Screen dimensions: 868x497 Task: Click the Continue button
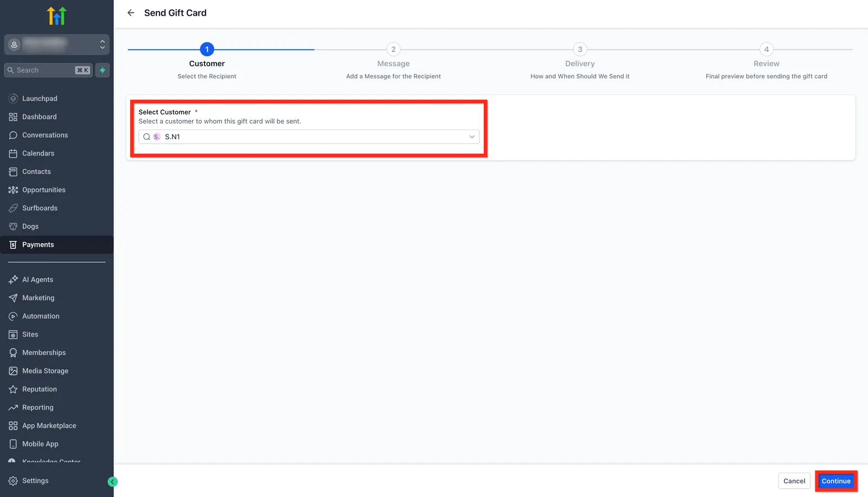836,481
